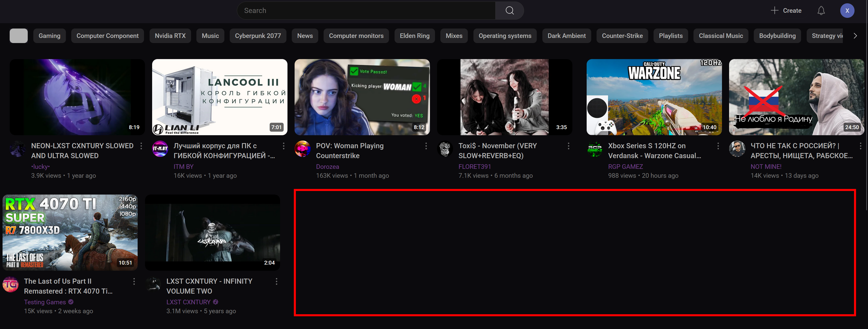This screenshot has height=329, width=868.
Task: Click the LXST CXNTURY channel avatar
Action: [153, 284]
